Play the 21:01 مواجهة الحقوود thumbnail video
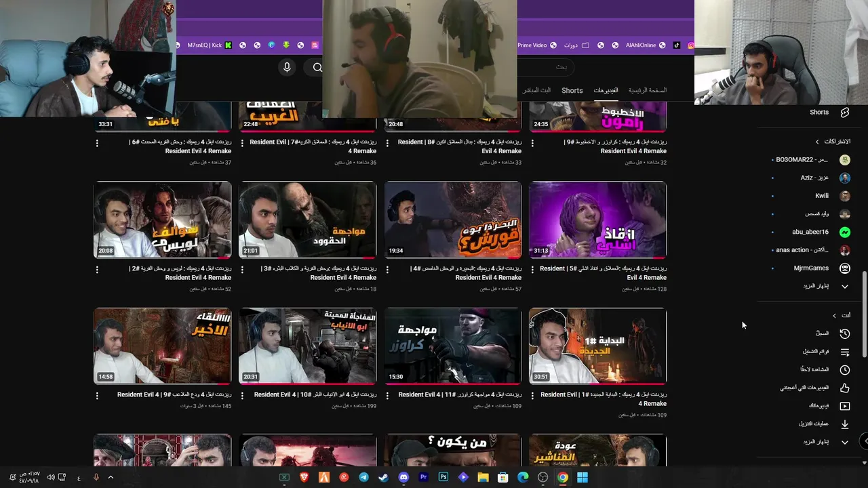Viewport: 868px width, 488px height. pyautogui.click(x=308, y=220)
